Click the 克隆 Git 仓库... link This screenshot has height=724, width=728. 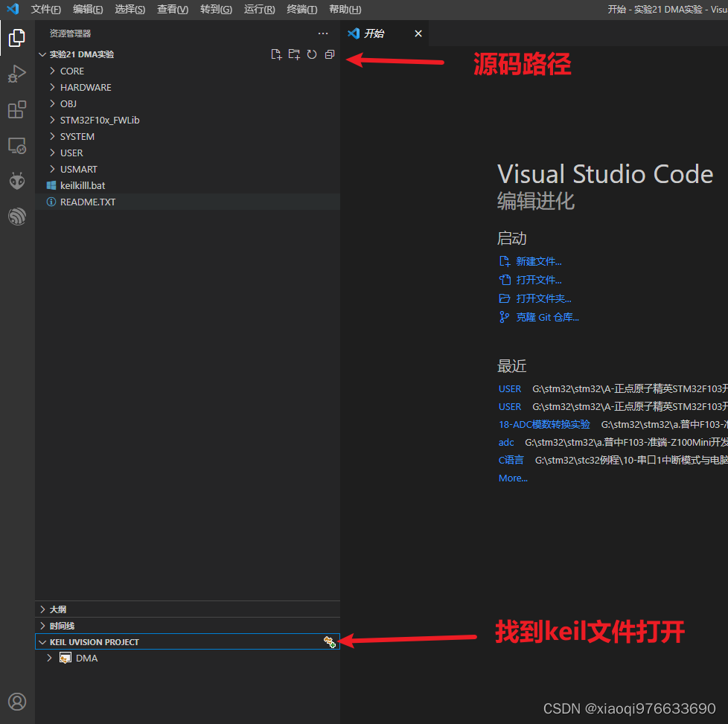click(x=547, y=317)
